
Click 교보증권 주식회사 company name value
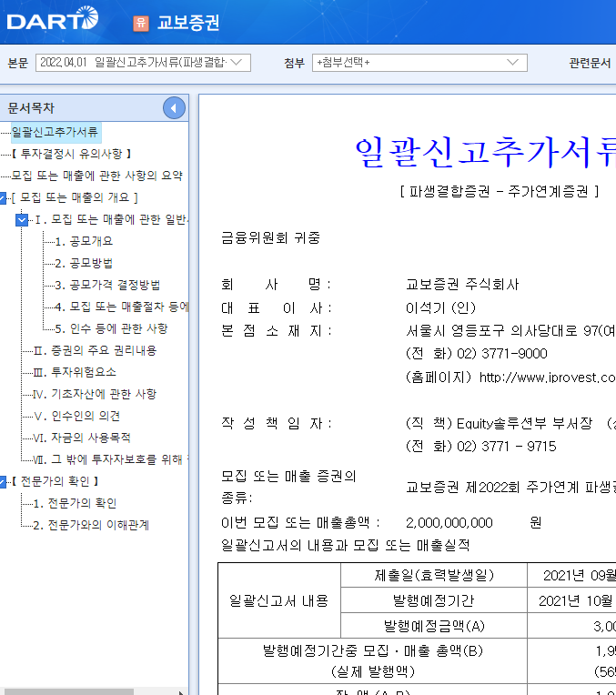tap(462, 284)
